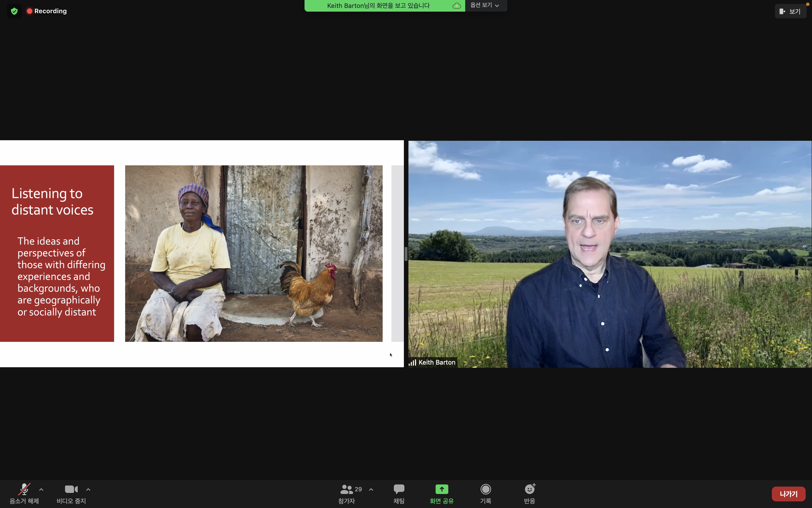Expand audio options arrow next to microphone
812x508 pixels.
coord(41,489)
